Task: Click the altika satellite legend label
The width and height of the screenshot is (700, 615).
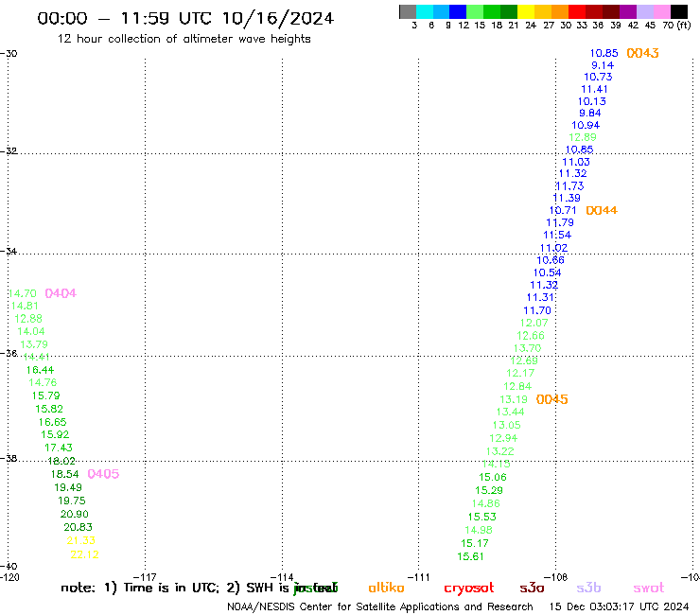Action: 386,588
